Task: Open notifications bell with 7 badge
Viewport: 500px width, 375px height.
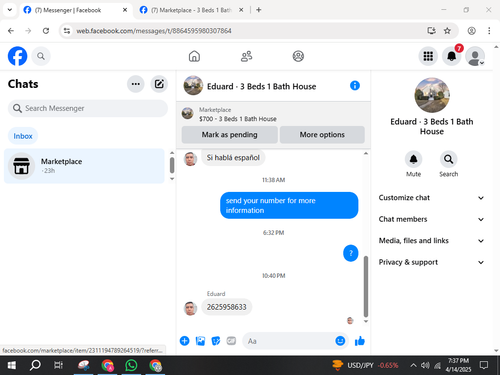Action: tap(452, 56)
